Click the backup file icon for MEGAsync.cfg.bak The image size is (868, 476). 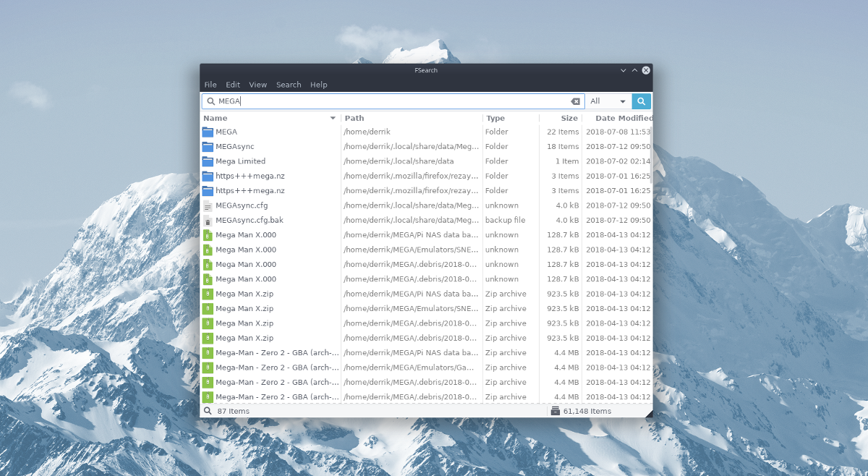coord(208,220)
